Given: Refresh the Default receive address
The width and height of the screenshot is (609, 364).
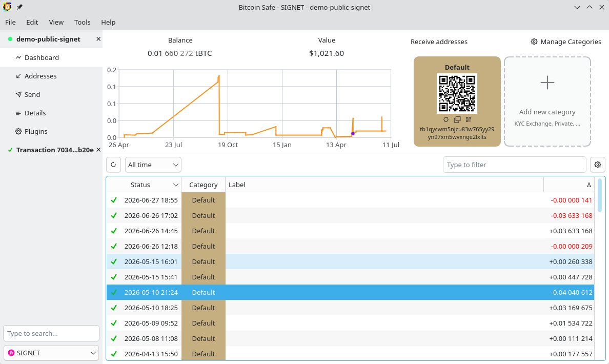Looking at the screenshot, I should [x=446, y=119].
